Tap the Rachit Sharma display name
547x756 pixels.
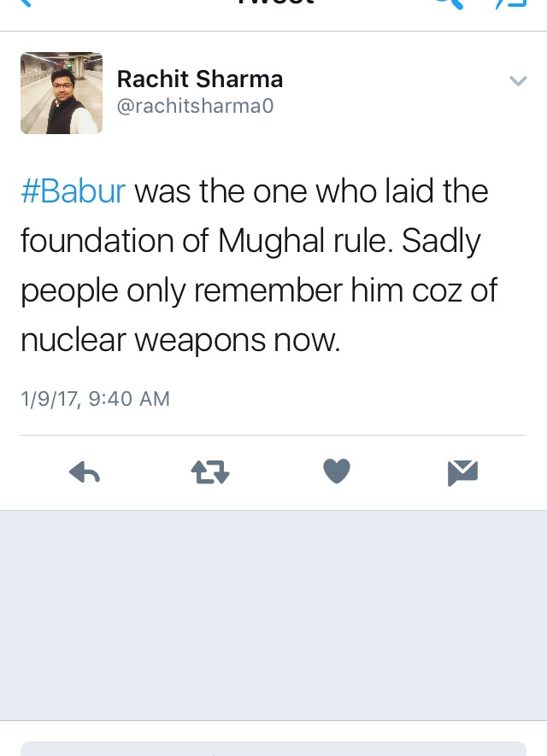(x=200, y=79)
